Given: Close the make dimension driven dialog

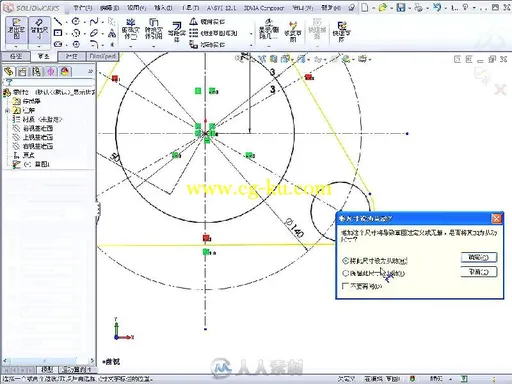Looking at the screenshot, I should coord(496,219).
